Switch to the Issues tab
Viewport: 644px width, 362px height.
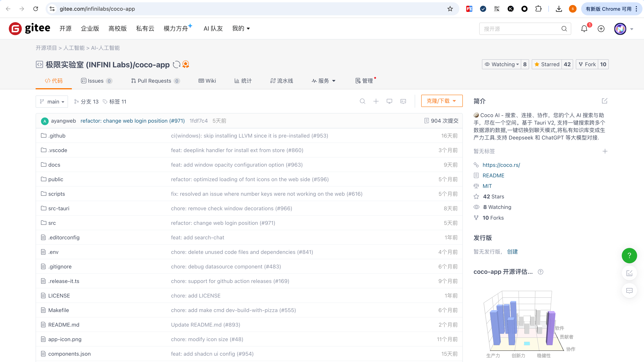click(x=96, y=81)
